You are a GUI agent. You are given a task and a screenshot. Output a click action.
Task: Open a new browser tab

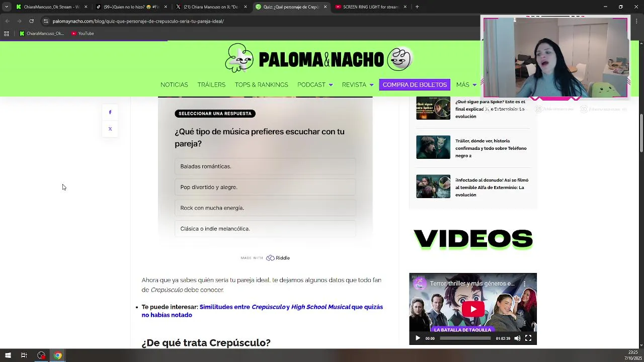coord(417,7)
